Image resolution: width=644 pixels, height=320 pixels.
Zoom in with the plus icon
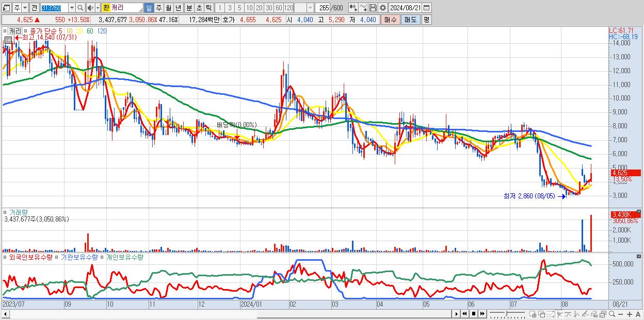(x=629, y=314)
